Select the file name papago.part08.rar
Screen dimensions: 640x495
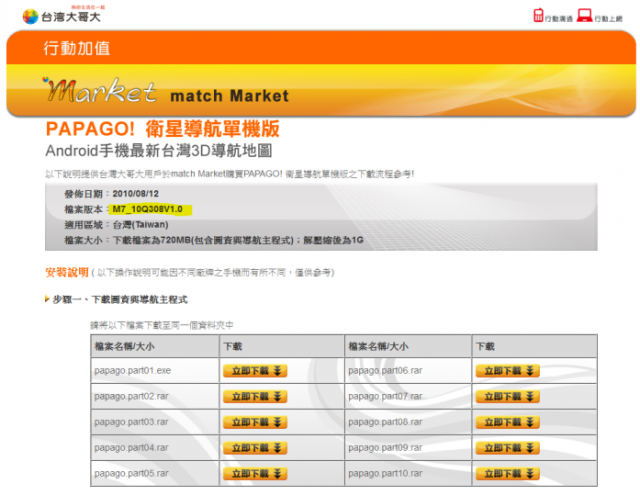tap(385, 422)
